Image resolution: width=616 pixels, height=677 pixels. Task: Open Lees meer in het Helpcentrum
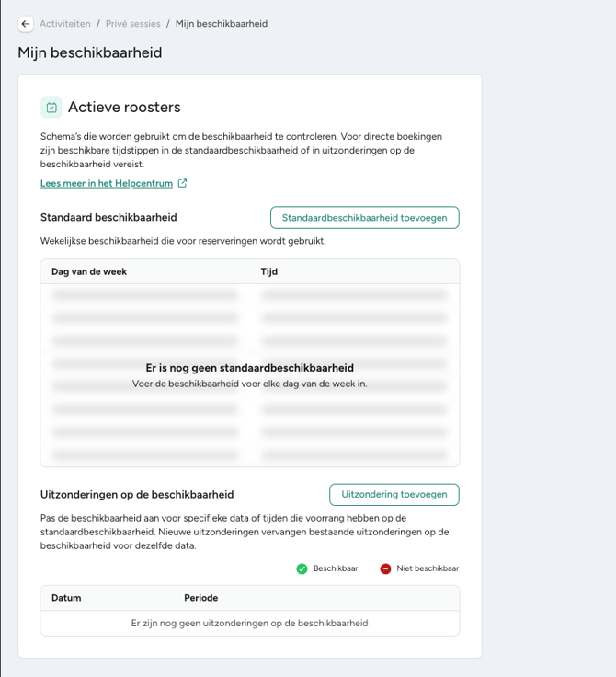[107, 183]
